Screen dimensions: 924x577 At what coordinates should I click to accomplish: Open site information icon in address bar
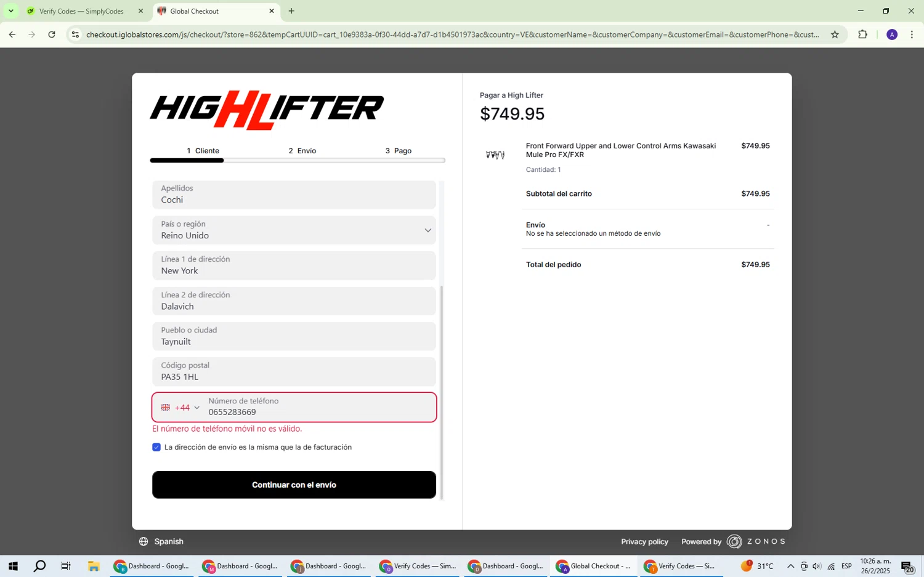[75, 34]
